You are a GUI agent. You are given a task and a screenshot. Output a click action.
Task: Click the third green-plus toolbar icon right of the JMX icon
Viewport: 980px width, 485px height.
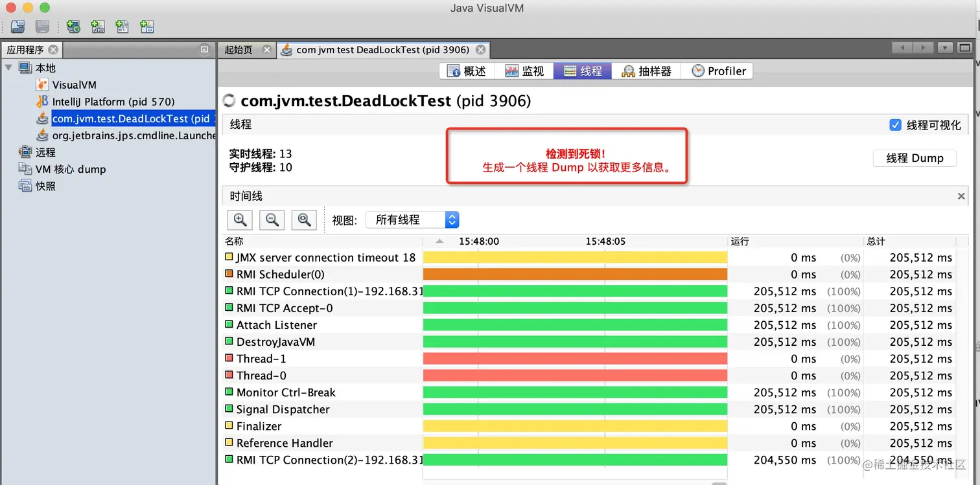(122, 27)
